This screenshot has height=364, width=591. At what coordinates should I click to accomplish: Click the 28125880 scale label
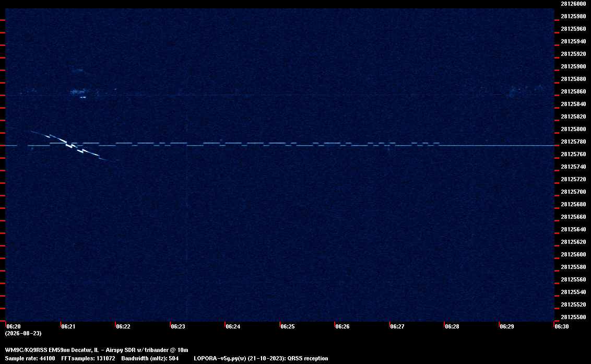573,79
